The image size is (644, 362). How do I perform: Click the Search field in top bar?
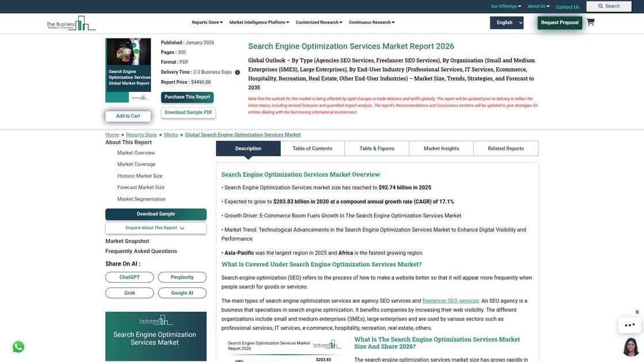pos(609,6)
